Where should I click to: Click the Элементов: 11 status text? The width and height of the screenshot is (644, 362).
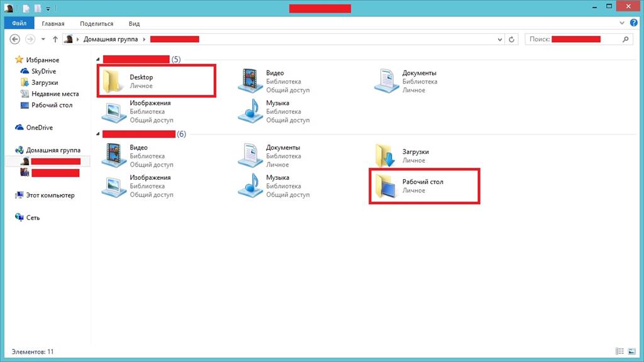[33, 352]
